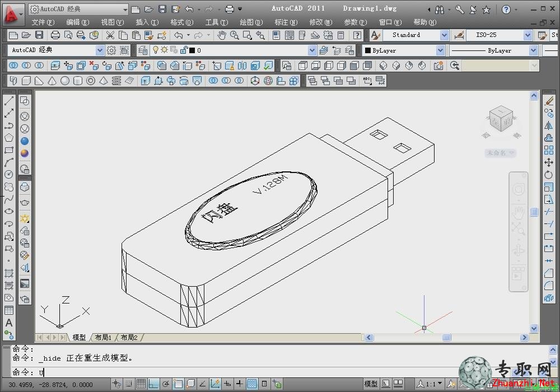Open the quick access workspace dropdown at top
The width and height of the screenshot is (560, 392).
(x=125, y=10)
